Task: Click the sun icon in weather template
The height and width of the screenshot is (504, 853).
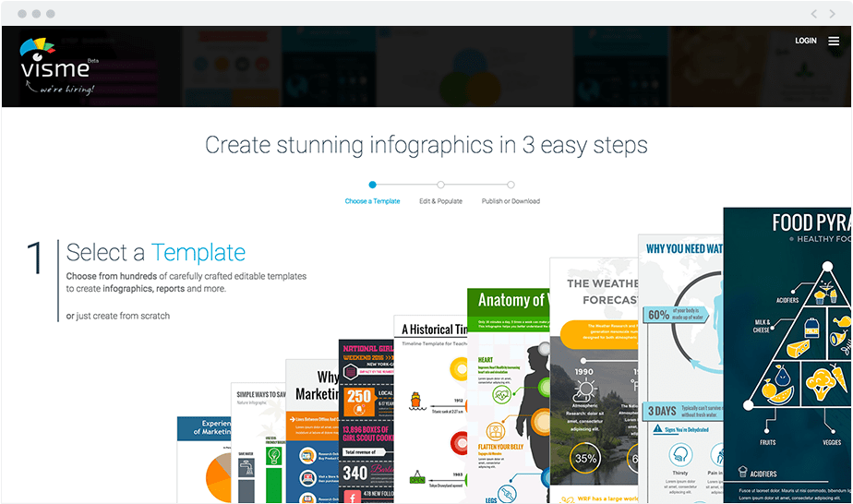Action: (586, 390)
